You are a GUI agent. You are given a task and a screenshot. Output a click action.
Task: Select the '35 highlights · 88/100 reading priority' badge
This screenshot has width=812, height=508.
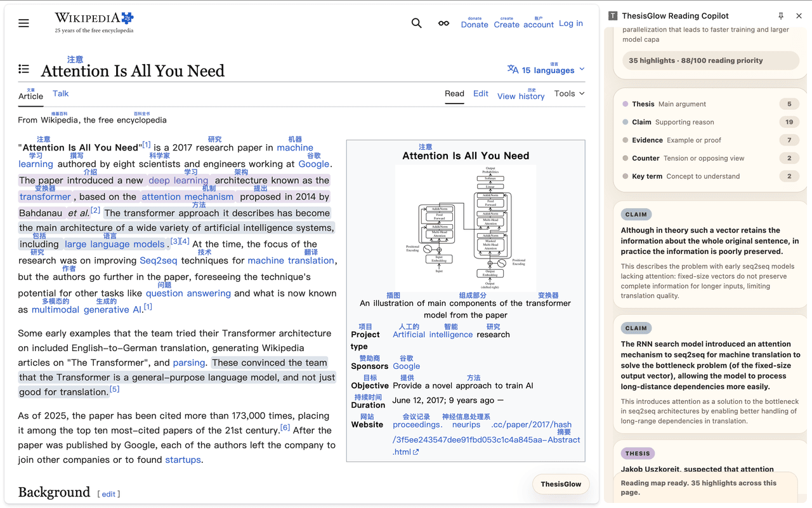pyautogui.click(x=710, y=60)
